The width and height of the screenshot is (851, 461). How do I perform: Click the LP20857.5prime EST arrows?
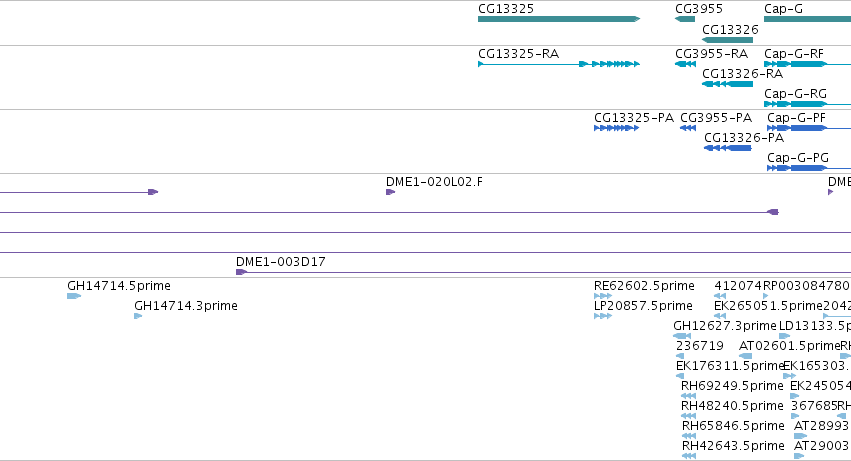pyautogui.click(x=603, y=316)
